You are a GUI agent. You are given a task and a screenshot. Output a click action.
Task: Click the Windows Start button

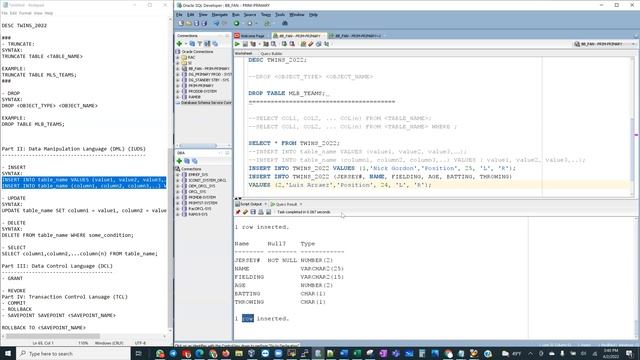pyautogui.click(x=8, y=353)
